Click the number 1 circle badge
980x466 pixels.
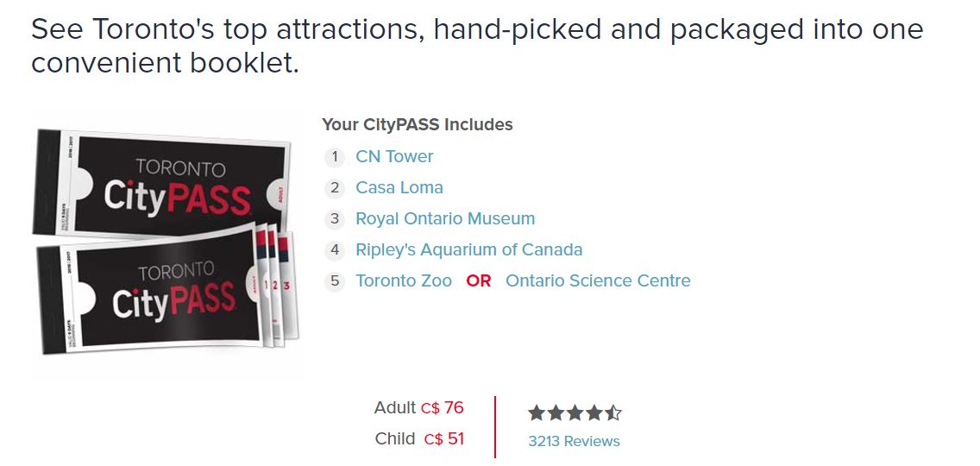tap(335, 156)
